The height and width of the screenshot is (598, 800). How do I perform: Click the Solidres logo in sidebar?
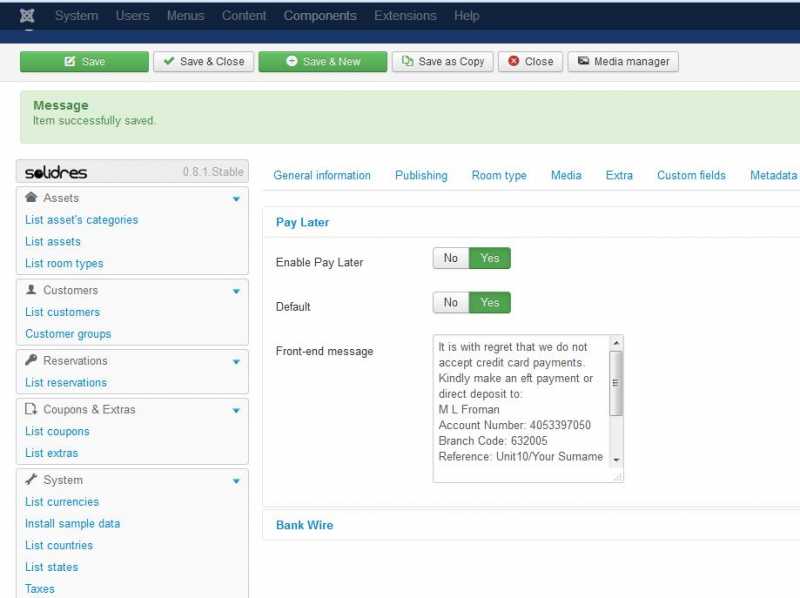point(56,172)
